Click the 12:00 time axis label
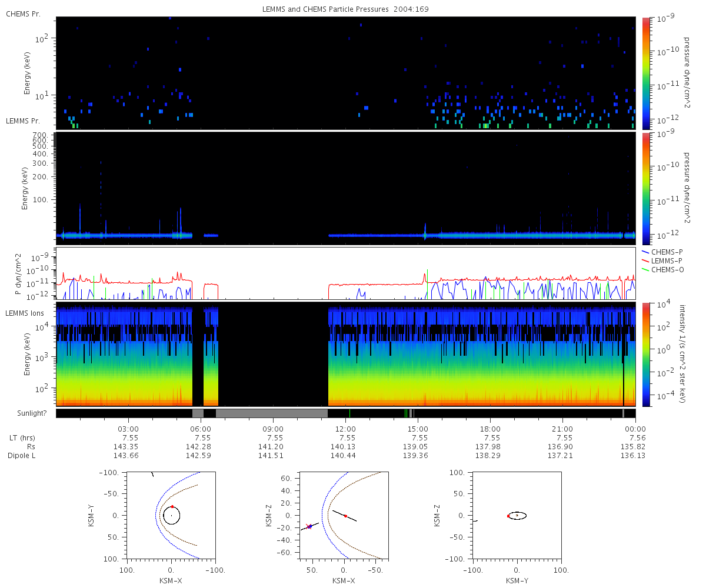This screenshot has width=706, height=588. tap(345, 429)
